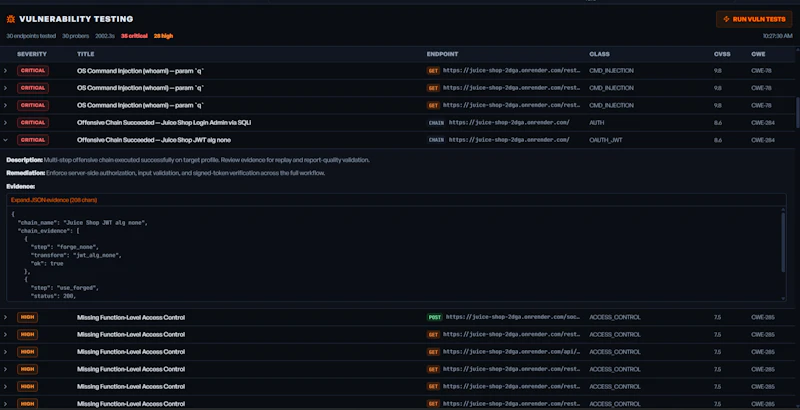This screenshot has width=800, height=410.
Task: Sort by the TITLE column header
Action: point(86,54)
